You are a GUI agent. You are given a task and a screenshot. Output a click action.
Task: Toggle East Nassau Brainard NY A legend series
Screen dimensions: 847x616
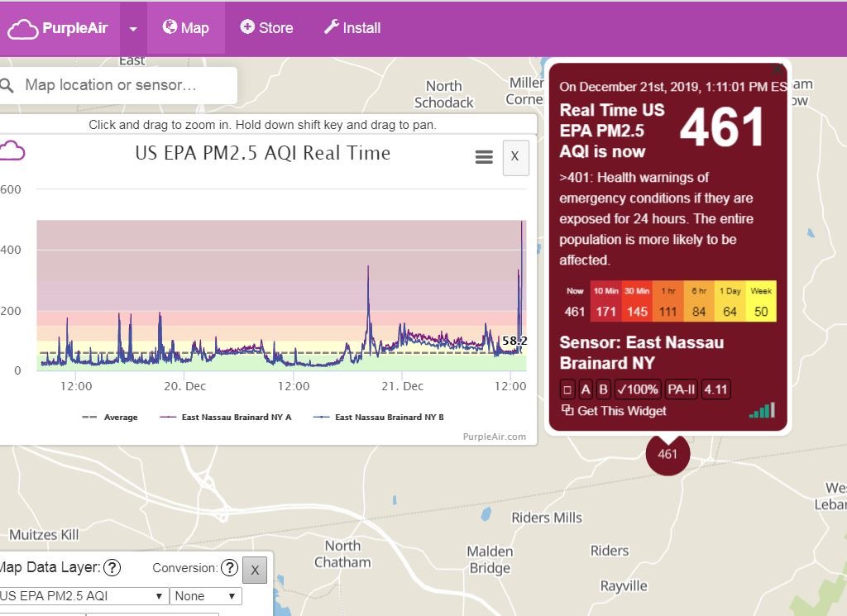(x=226, y=418)
